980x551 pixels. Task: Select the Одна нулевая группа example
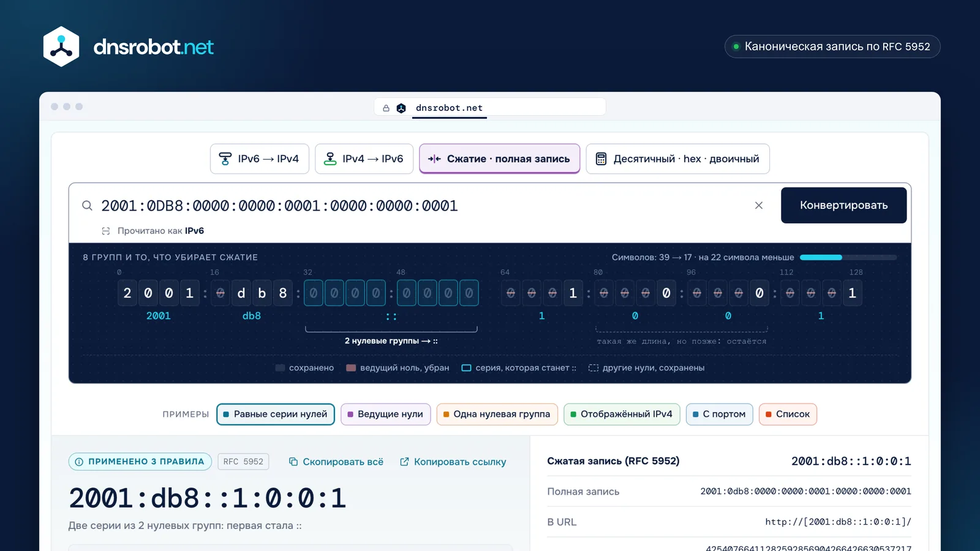pos(497,414)
